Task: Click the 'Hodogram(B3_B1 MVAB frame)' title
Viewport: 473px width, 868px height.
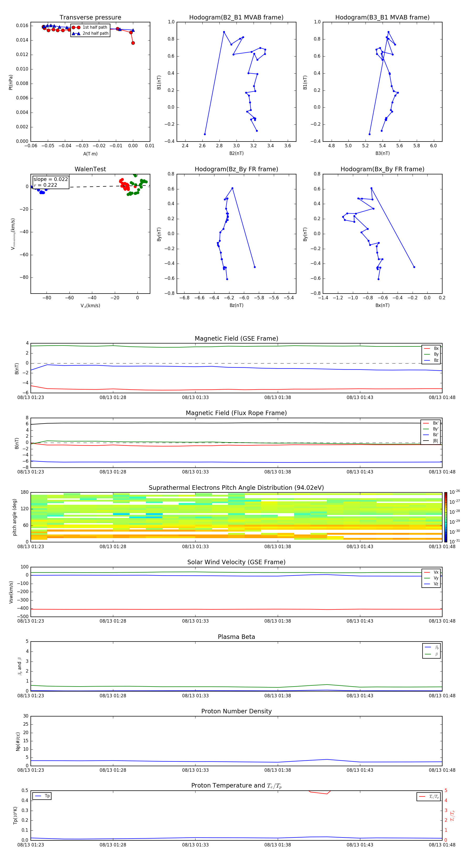Action: [382, 18]
